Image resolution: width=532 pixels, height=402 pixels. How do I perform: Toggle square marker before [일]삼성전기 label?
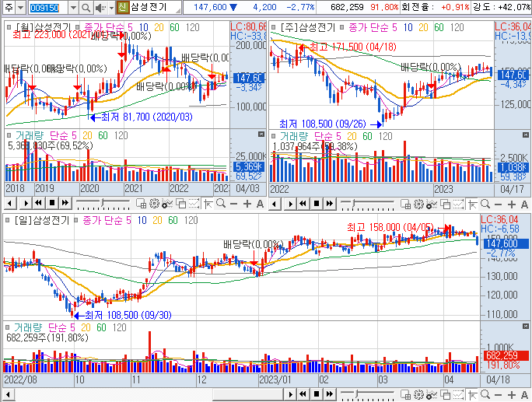8,220
